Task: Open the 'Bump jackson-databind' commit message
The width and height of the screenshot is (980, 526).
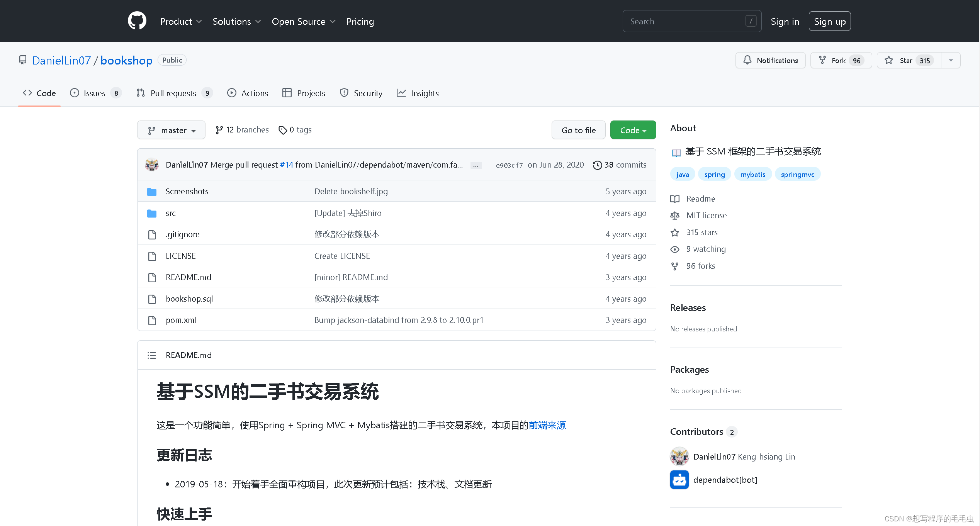Action: (399, 320)
